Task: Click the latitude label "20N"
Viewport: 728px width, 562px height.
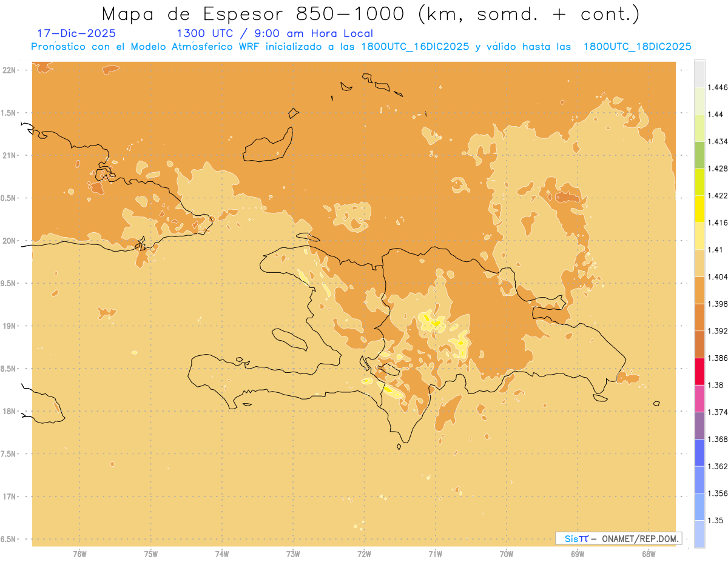Action: coord(10,241)
